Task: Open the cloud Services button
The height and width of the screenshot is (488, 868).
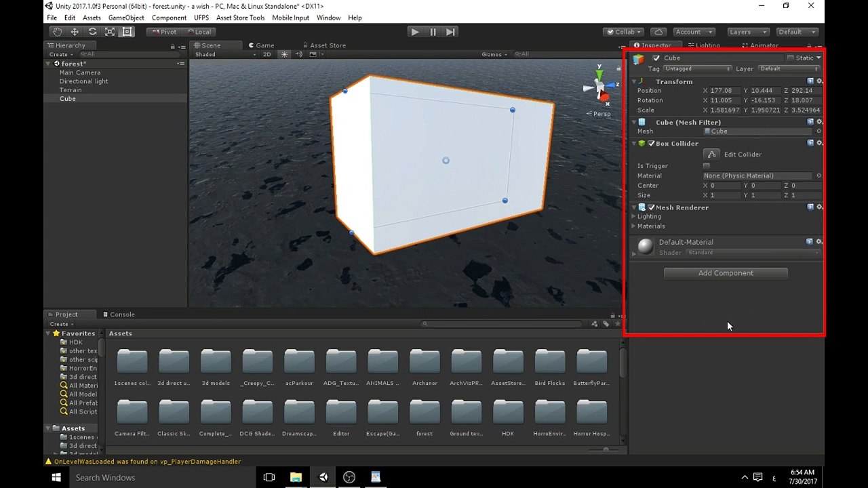Action: click(657, 32)
